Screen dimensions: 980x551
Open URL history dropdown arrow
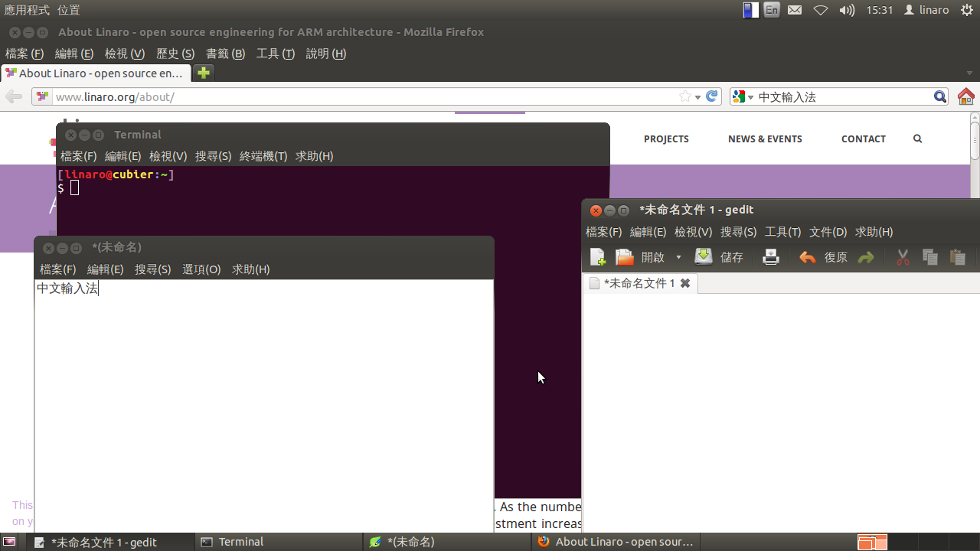697,97
